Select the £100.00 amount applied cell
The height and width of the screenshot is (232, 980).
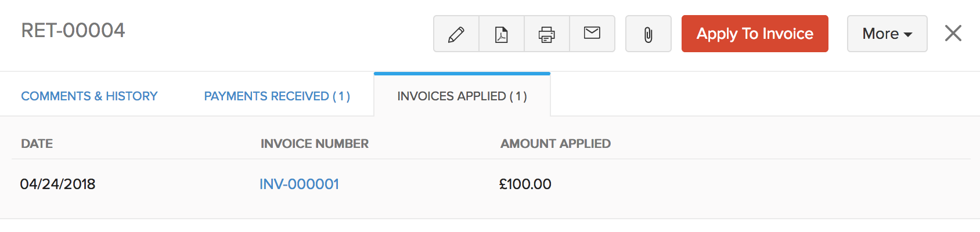pos(525,184)
